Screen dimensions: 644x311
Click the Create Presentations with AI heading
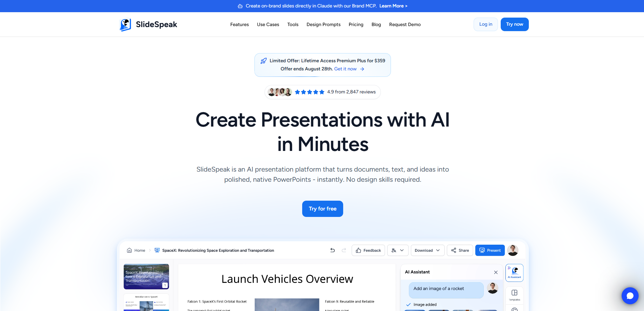[x=323, y=132]
